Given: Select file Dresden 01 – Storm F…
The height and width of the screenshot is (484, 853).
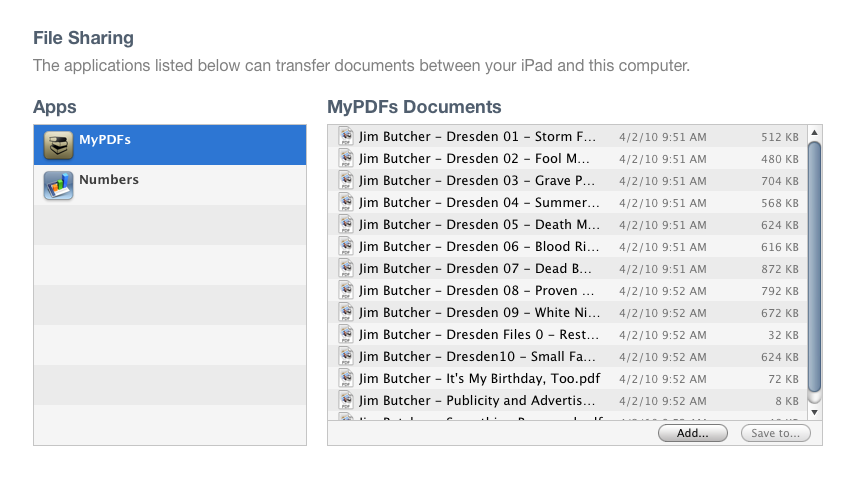Looking at the screenshot, I should [568, 136].
